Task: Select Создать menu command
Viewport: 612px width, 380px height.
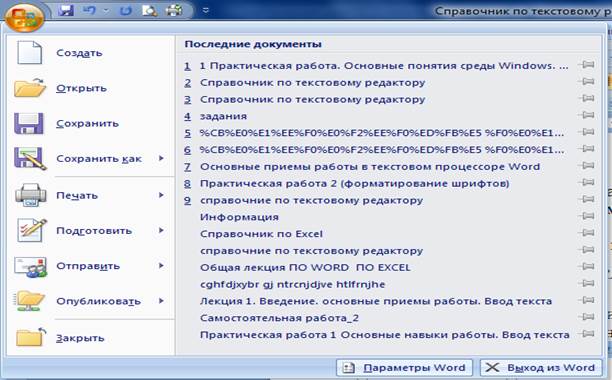Action: tap(79, 53)
